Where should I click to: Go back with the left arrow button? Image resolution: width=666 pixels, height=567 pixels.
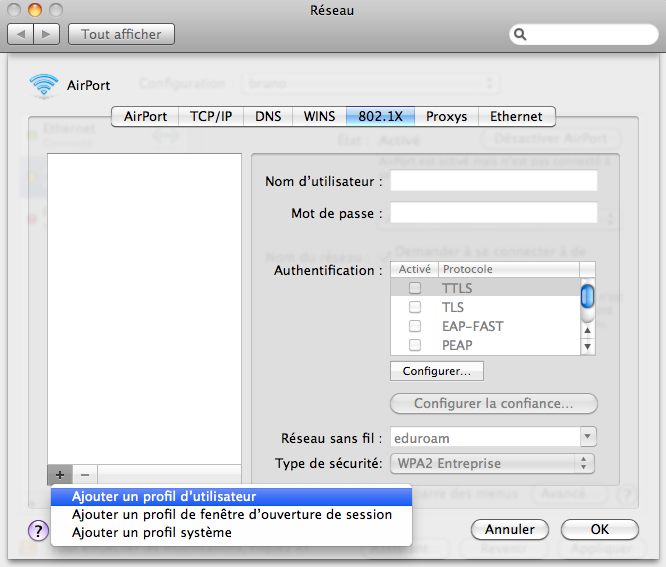[x=21, y=34]
